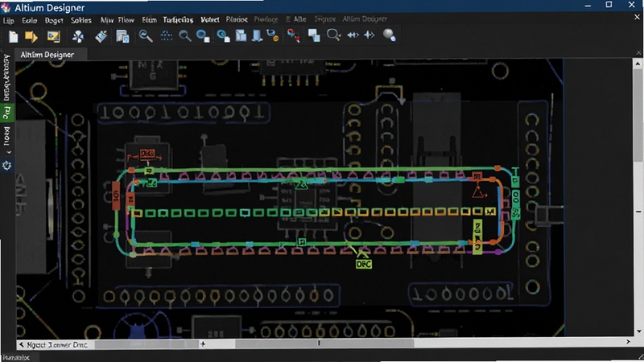Image resolution: width=644 pixels, height=362 pixels.
Task: Click the vertical scrollbar up arrow
Action: click(x=638, y=64)
